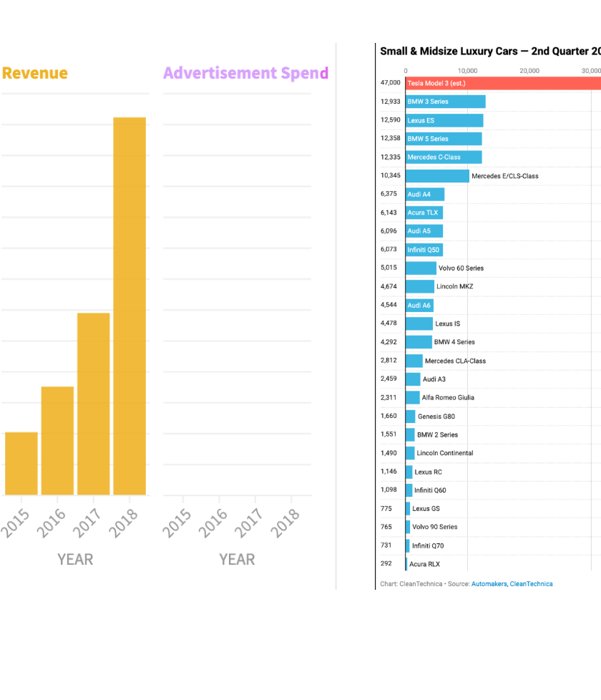Click the 5,015 sales value
This screenshot has width=601, height=700.
[389, 268]
